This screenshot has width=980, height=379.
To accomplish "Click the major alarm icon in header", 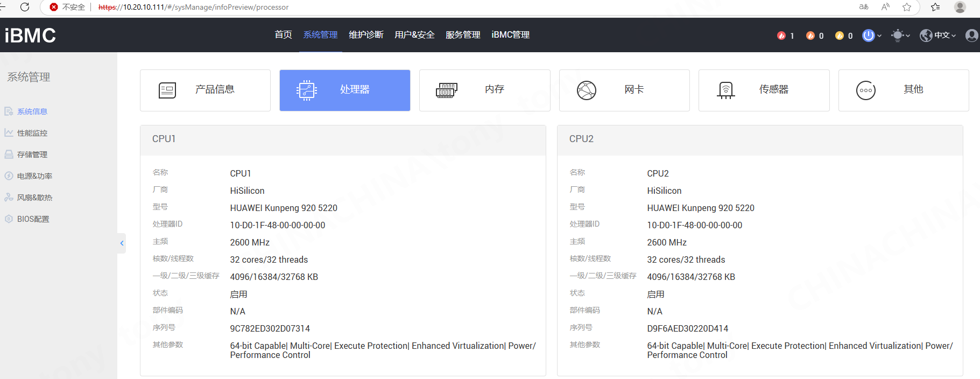I will point(810,36).
